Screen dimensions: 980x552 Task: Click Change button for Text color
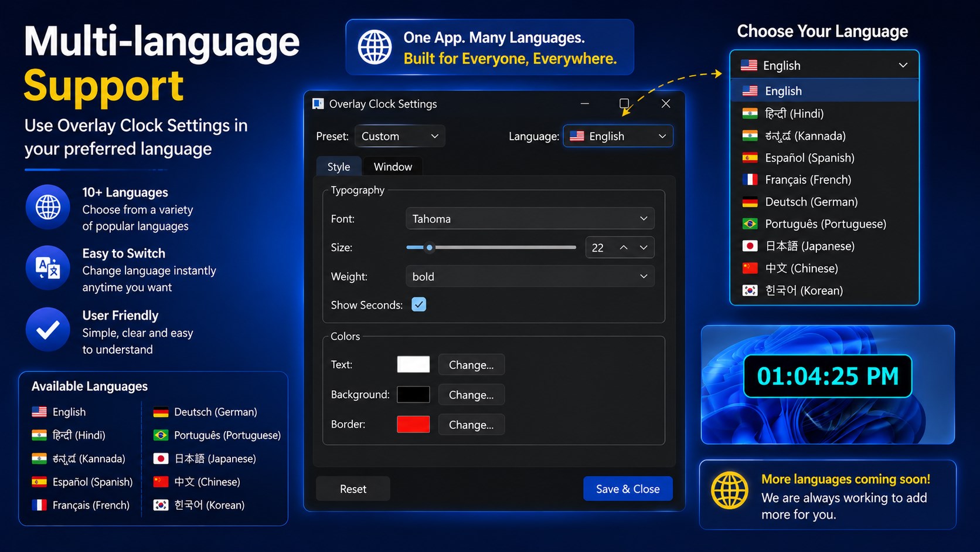pos(471,365)
